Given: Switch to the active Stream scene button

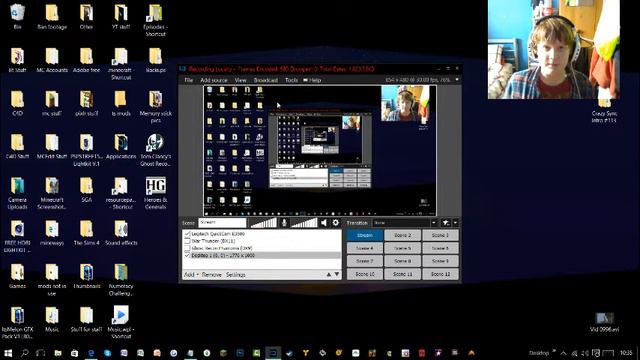Looking at the screenshot, I should [x=365, y=235].
